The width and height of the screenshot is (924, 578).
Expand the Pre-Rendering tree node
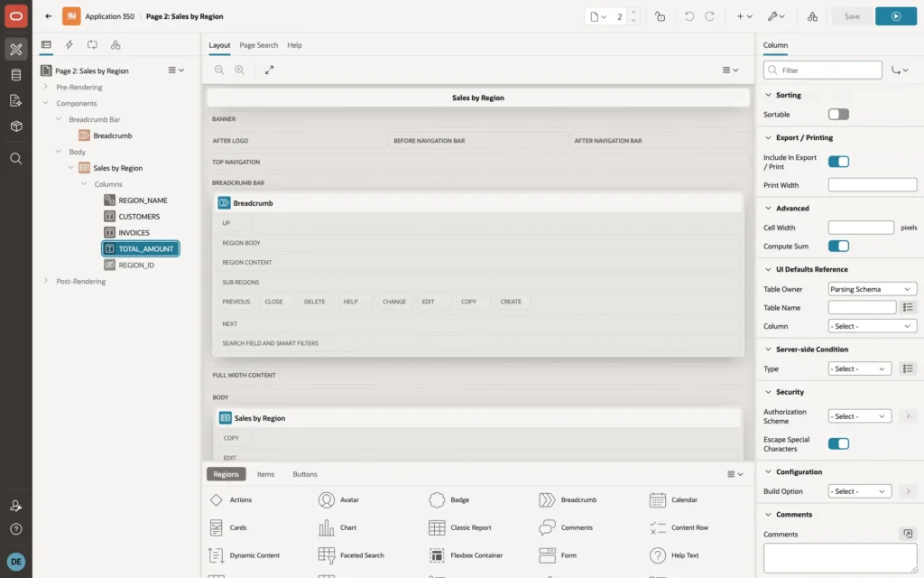tap(46, 87)
